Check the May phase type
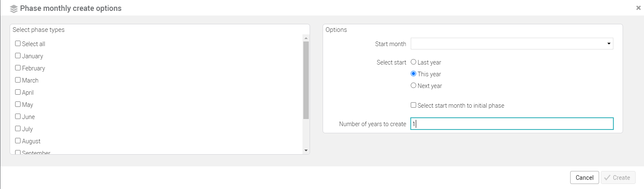Screen dimensions: 644x189 tap(18, 104)
